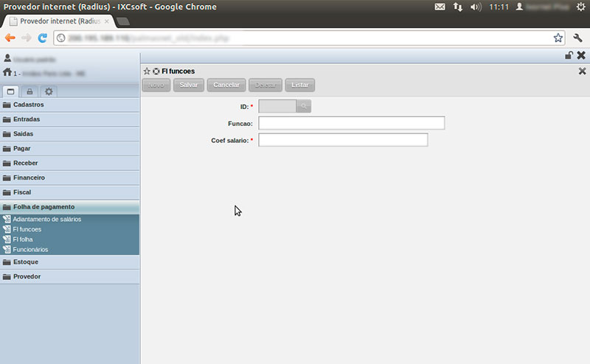Close the Fl funcoes form panel
590x364 pixels.
(582, 71)
